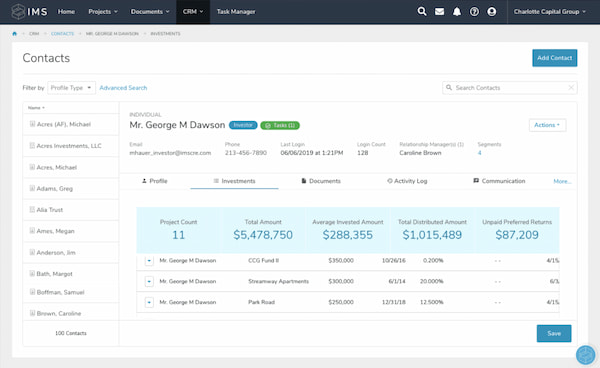Sort contacts by the Name column header
This screenshot has height=368, width=600.
pyautogui.click(x=36, y=108)
